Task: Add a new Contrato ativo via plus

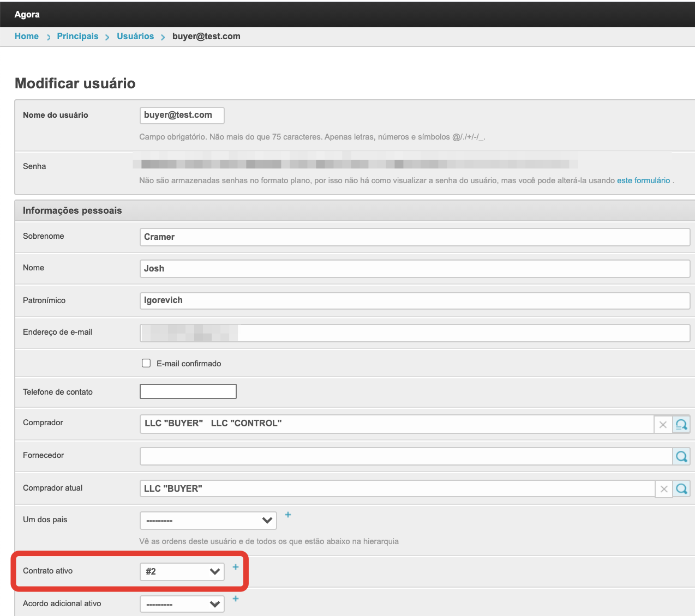Action: pos(236,567)
